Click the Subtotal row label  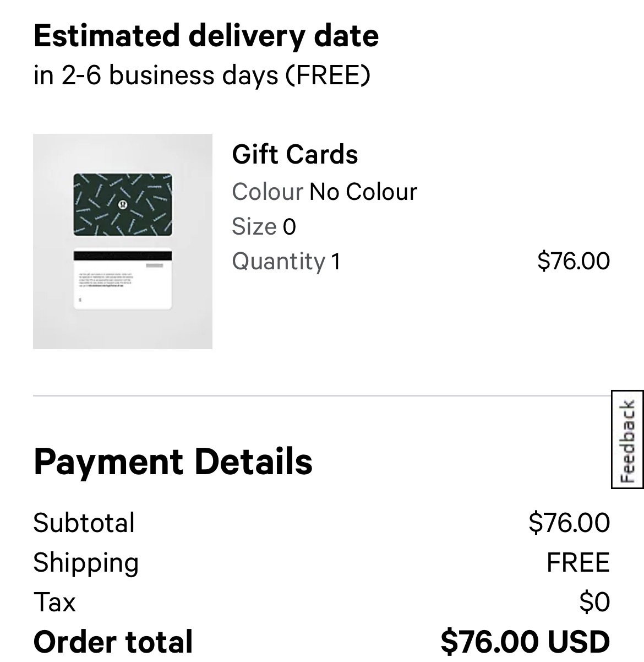84,523
